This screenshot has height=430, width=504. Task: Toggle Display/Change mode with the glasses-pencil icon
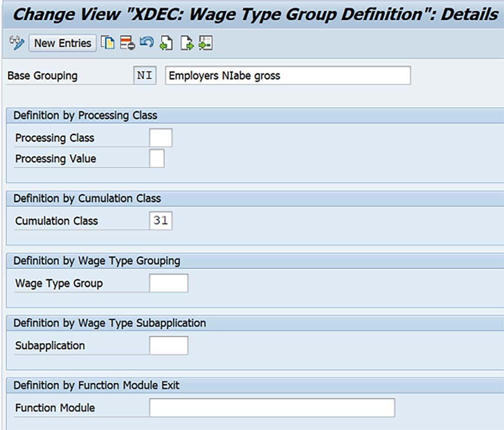point(17,43)
